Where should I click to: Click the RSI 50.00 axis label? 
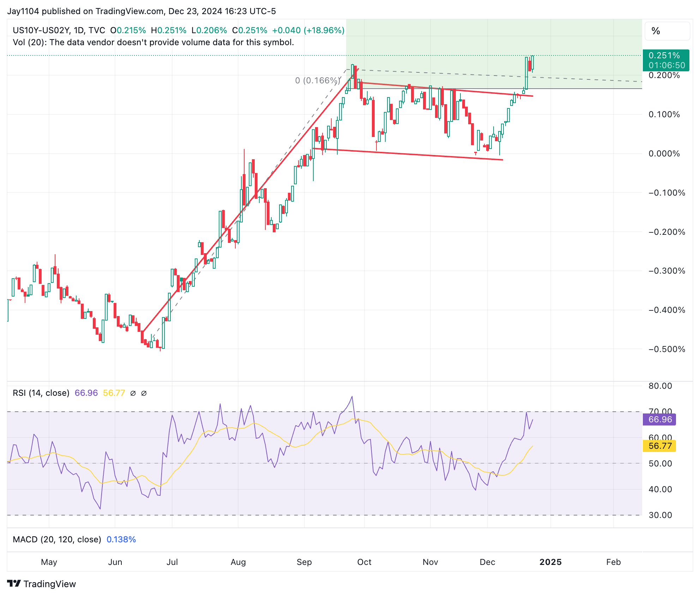pos(660,464)
